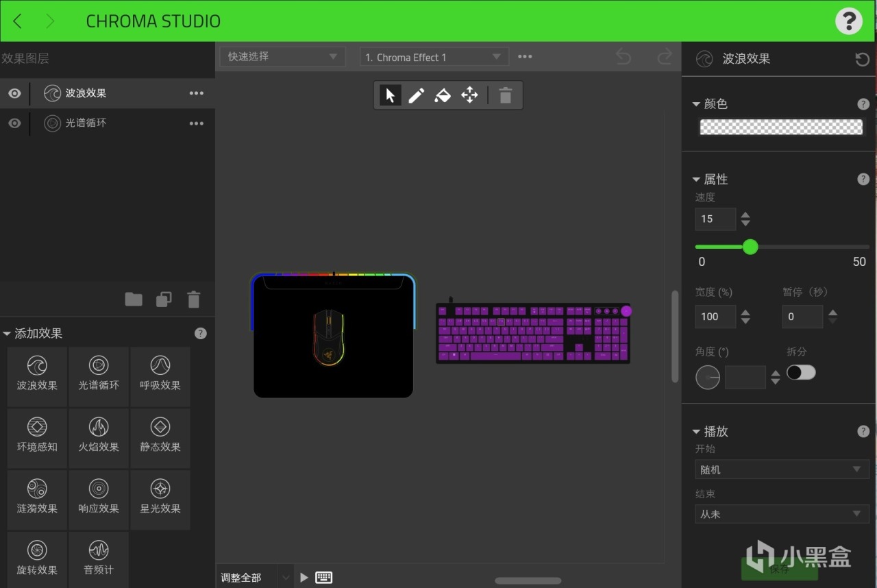Select the 光谱循环 layer row

[108, 123]
